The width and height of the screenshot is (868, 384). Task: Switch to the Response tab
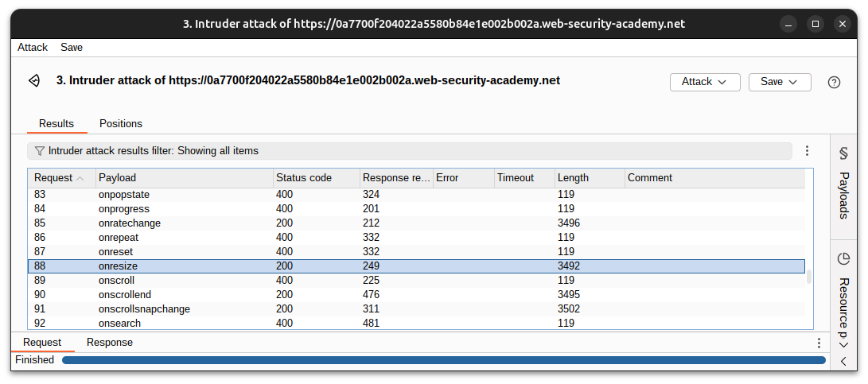(x=110, y=343)
